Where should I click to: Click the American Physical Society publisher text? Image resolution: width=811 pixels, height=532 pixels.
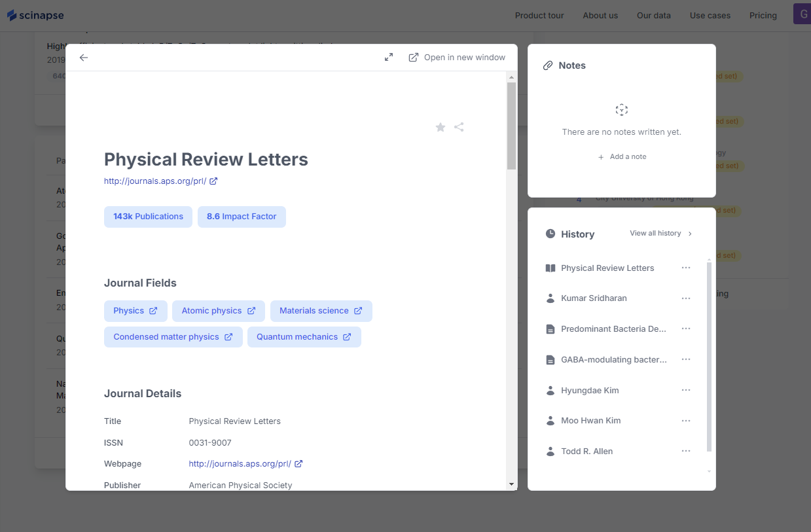coord(241,486)
